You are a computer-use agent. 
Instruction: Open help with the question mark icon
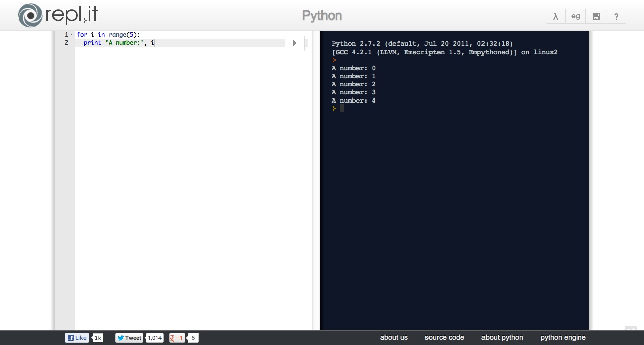616,16
